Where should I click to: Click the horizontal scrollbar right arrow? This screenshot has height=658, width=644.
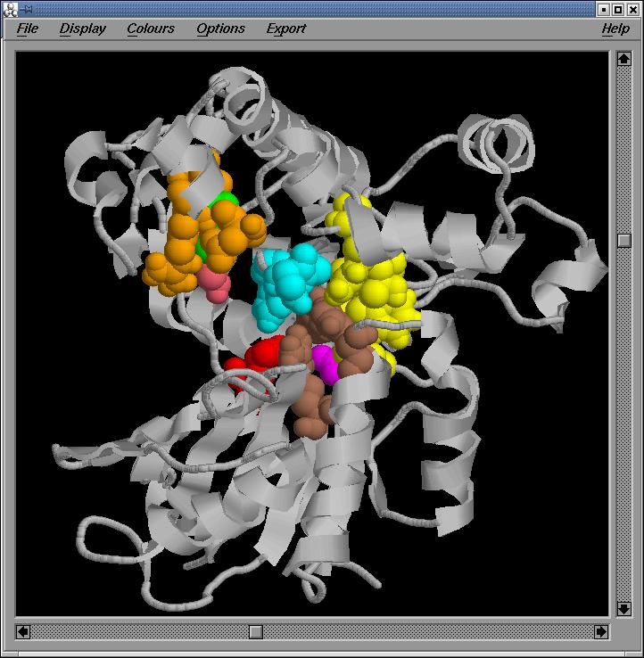coord(601,631)
